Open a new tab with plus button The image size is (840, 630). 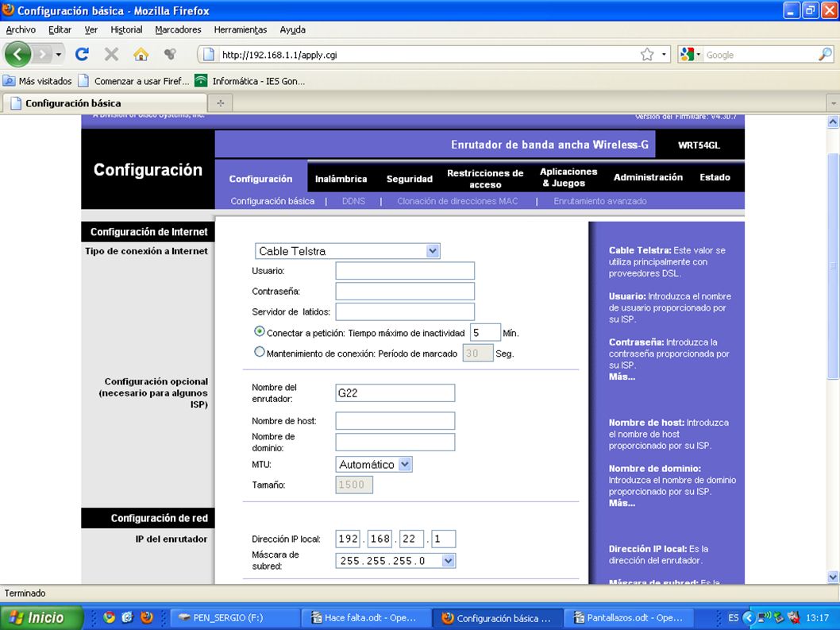pos(220,102)
